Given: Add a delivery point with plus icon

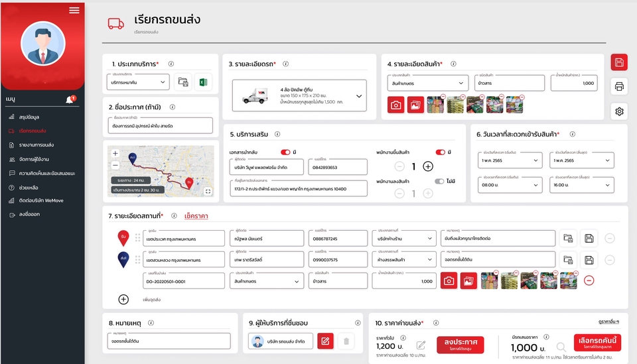Looking at the screenshot, I should point(123,300).
